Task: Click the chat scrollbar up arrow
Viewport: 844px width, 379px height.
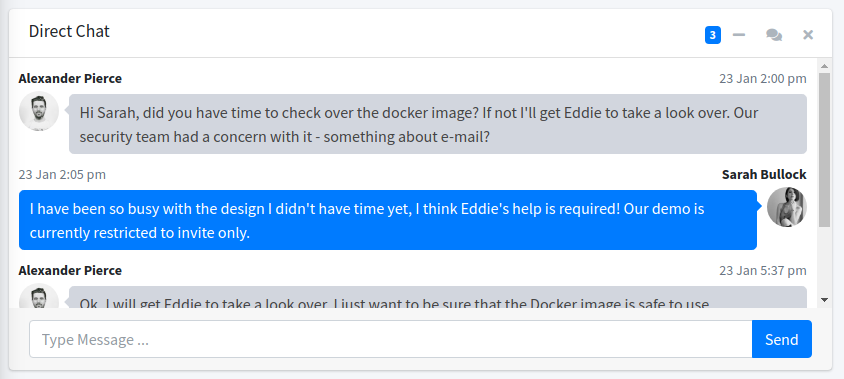Action: pos(824,66)
